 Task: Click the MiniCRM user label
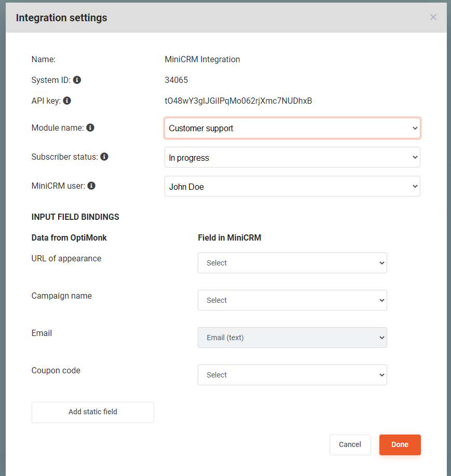[58, 186]
